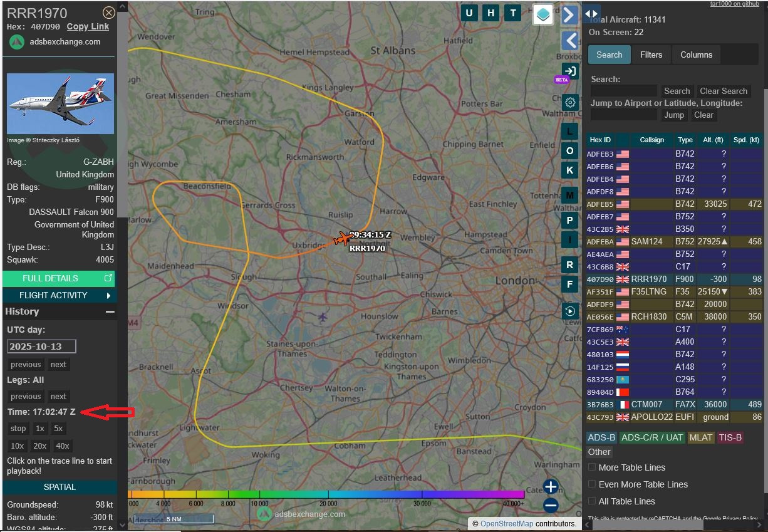The width and height of the screenshot is (768, 532).
Task: Click the UTC day date field
Action: (x=41, y=347)
